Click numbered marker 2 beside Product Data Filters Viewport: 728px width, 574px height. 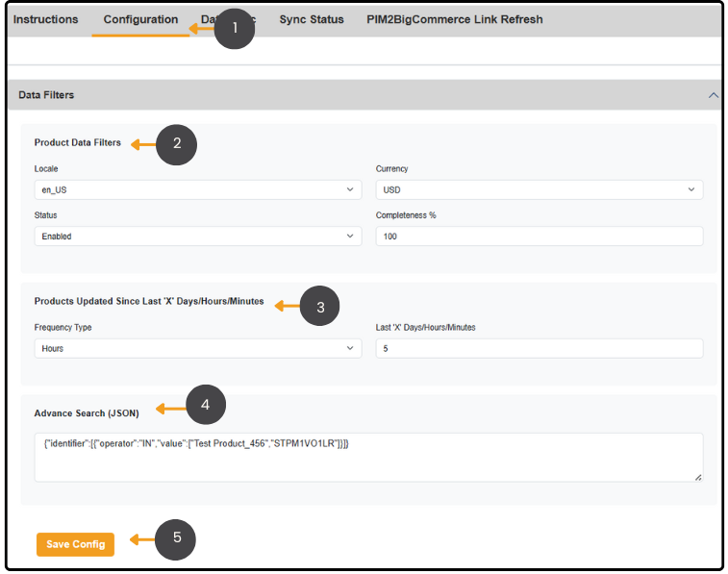click(x=176, y=144)
